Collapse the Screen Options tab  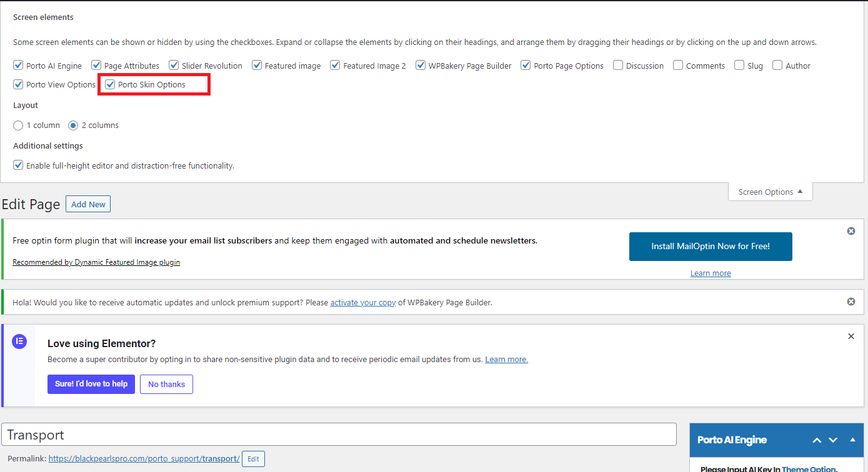[x=771, y=192]
